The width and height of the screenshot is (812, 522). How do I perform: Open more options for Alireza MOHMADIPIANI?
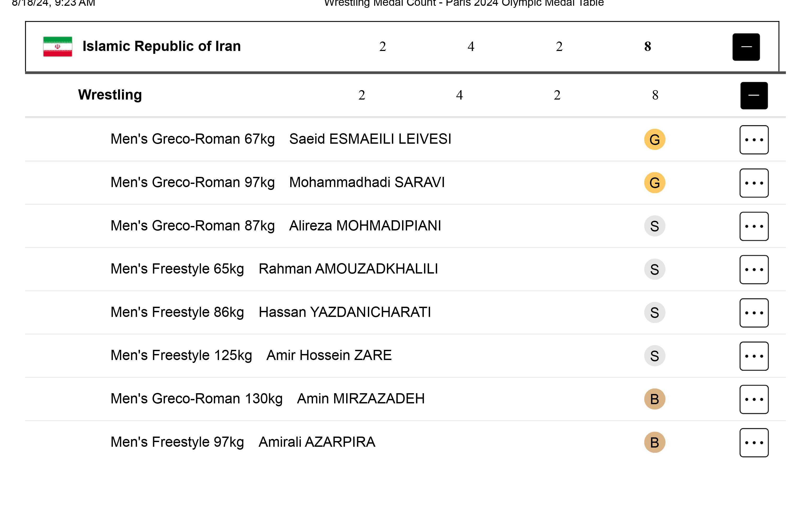tap(754, 226)
